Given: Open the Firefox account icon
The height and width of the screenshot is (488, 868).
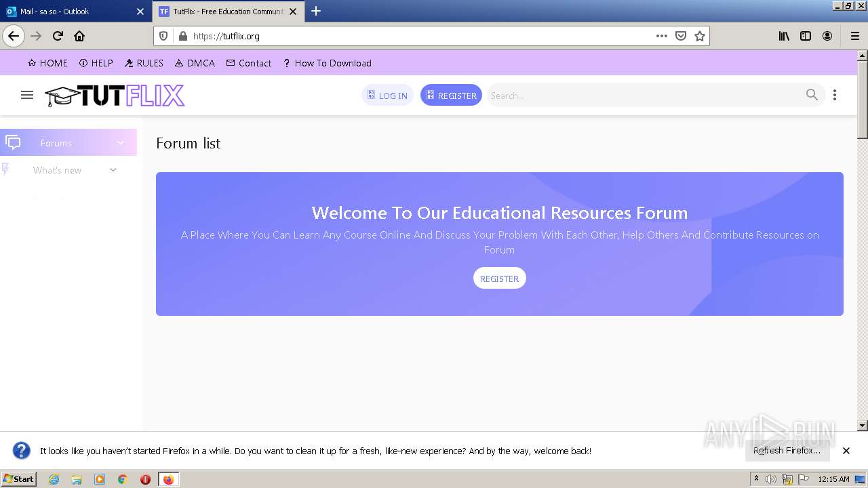Looking at the screenshot, I should click(x=827, y=36).
